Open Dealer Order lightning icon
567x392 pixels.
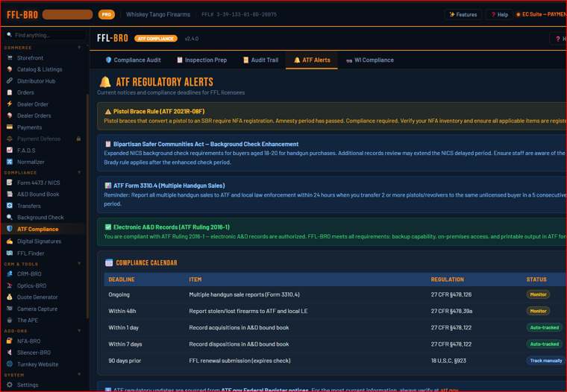click(x=10, y=104)
